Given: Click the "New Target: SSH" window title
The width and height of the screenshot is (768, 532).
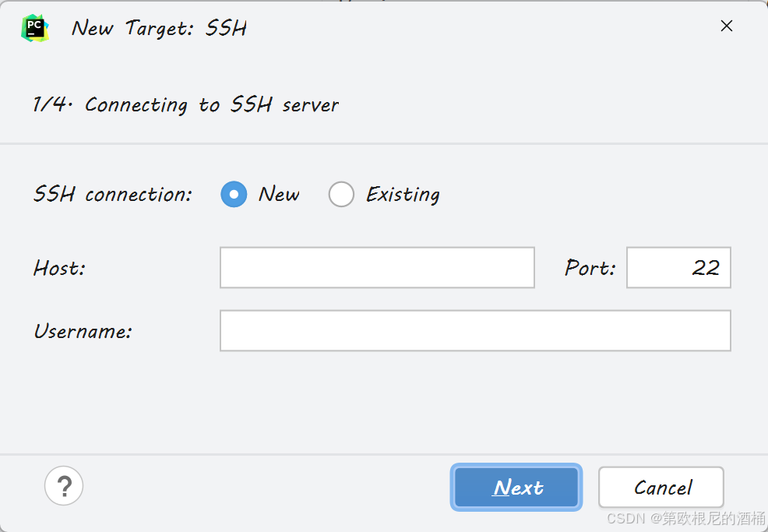Looking at the screenshot, I should (159, 28).
